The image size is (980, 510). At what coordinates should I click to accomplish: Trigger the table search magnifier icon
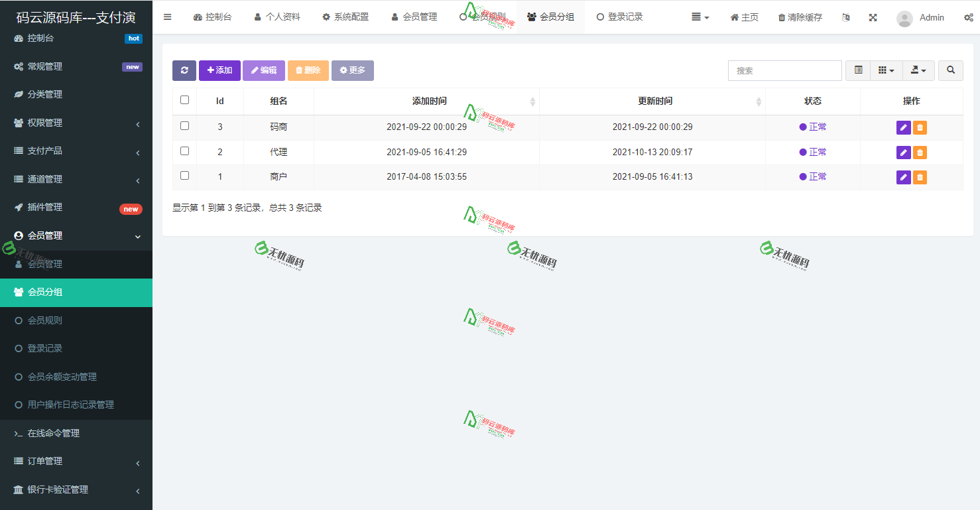[x=950, y=70]
